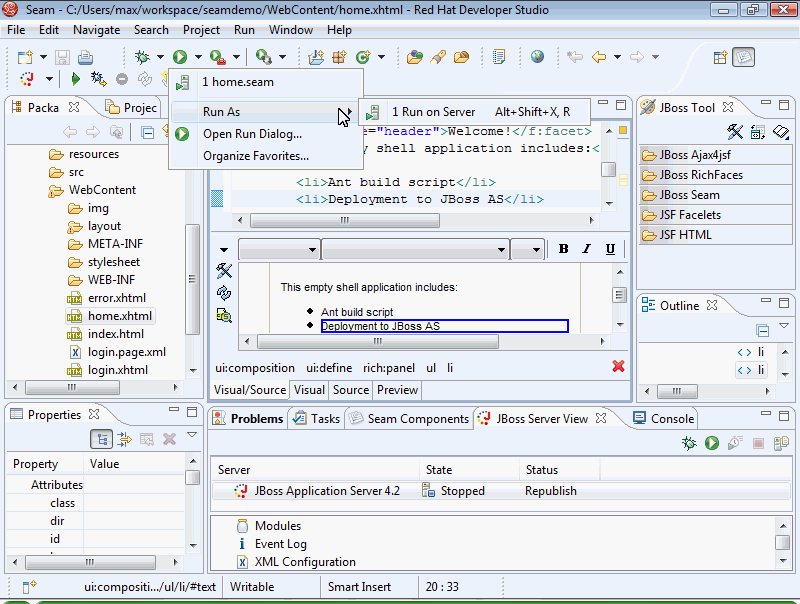The width and height of the screenshot is (800, 604).
Task: Click the publish icon in JBoss Server View toolbar
Action: pos(781,443)
